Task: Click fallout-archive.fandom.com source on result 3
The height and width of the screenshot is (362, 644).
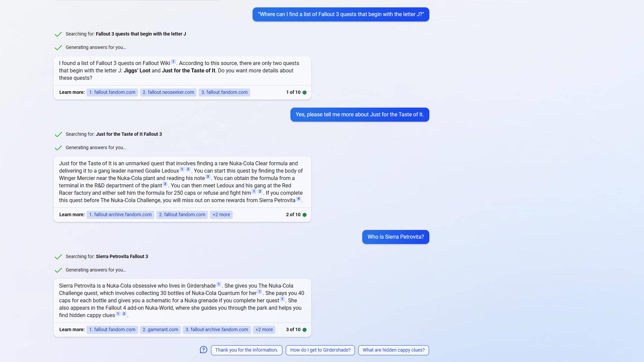Action: pyautogui.click(x=216, y=329)
